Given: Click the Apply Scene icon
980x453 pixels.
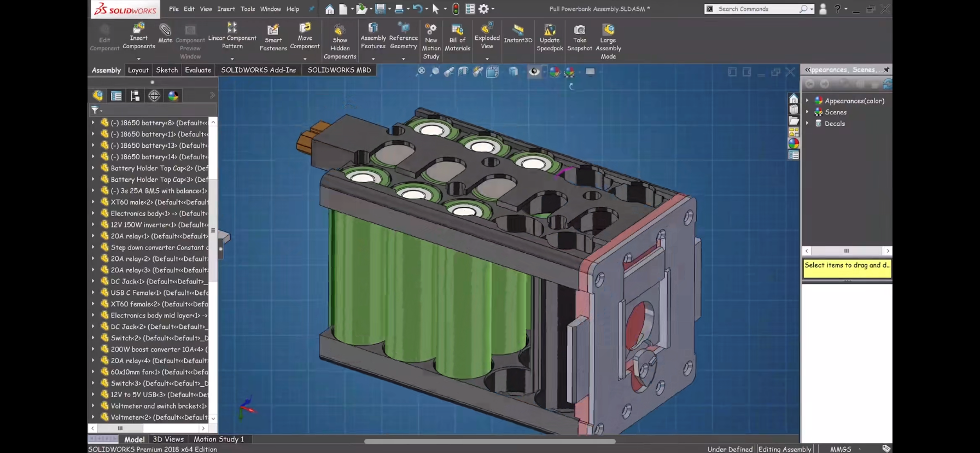Looking at the screenshot, I should point(569,71).
